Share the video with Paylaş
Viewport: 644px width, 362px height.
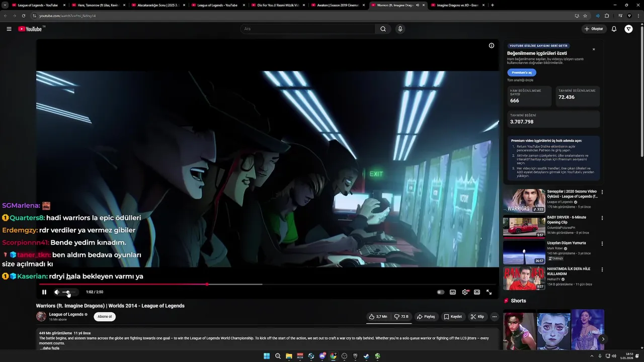coord(426,317)
